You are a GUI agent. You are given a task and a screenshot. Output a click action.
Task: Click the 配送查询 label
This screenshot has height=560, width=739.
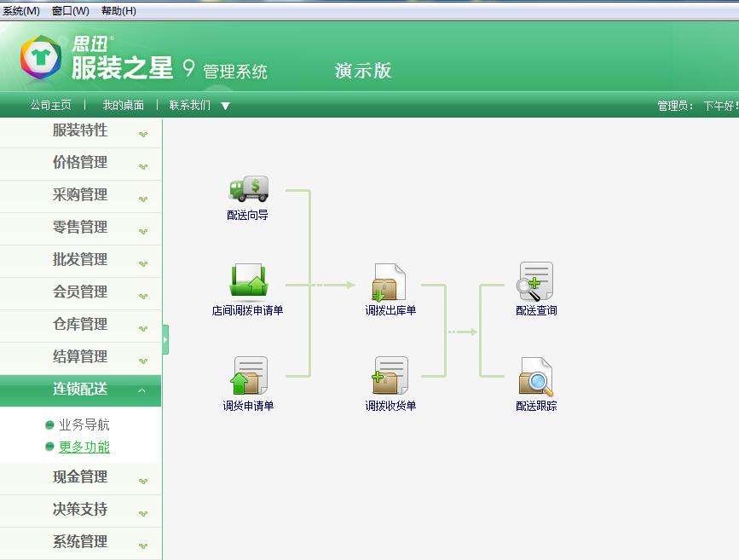click(536, 310)
